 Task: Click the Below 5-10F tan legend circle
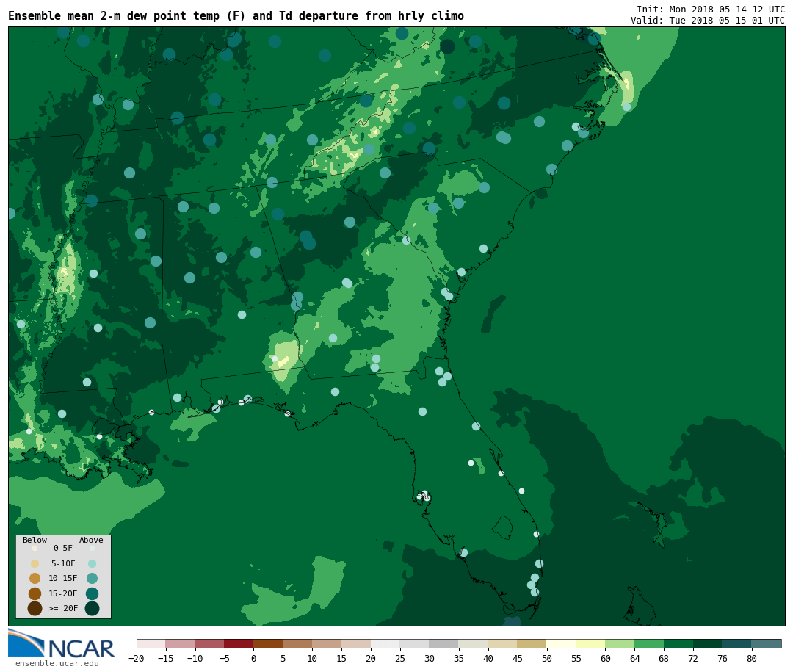coord(35,564)
